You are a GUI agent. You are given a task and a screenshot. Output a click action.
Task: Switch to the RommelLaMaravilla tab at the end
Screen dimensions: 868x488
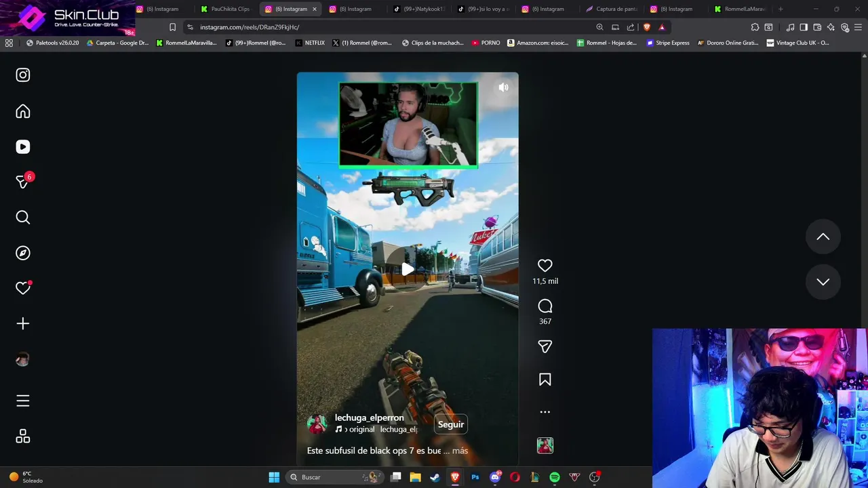(x=740, y=9)
